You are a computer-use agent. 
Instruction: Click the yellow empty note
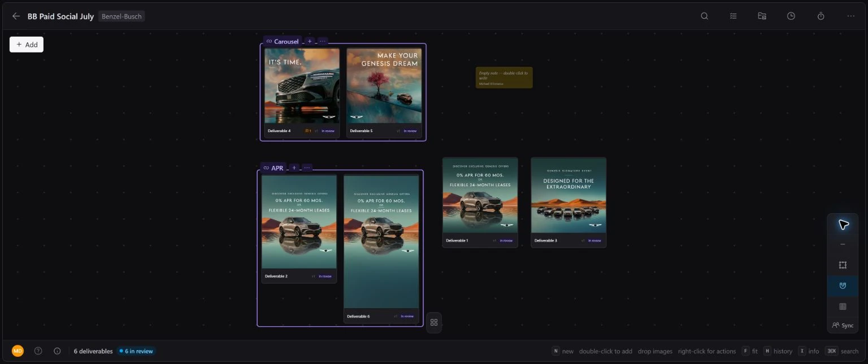point(504,78)
